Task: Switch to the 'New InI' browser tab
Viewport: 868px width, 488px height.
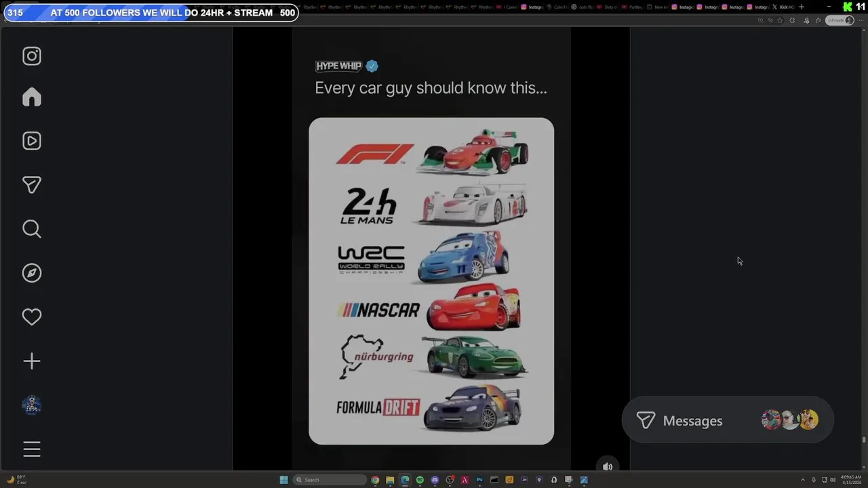Action: (x=658, y=7)
